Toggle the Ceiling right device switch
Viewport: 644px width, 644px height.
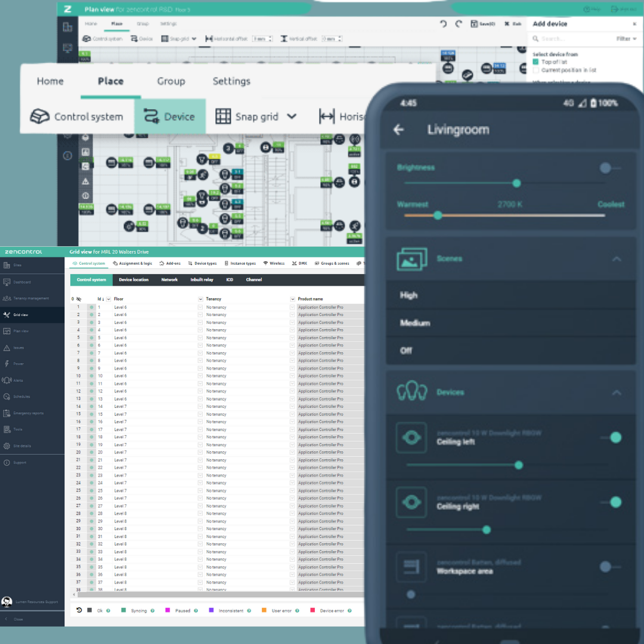tap(612, 502)
